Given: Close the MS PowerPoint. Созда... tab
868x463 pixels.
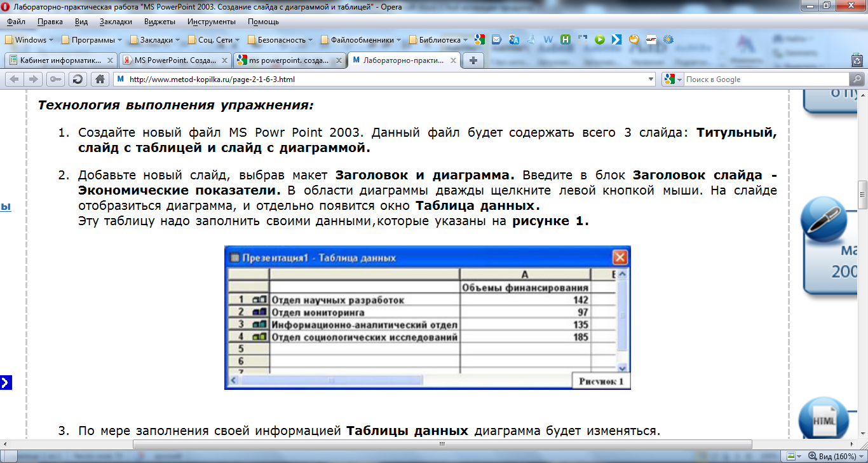Looking at the screenshot, I should [224, 60].
